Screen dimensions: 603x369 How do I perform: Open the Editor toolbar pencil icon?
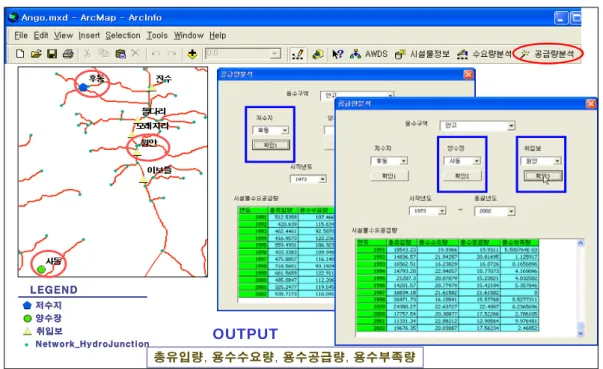pyautogui.click(x=298, y=54)
